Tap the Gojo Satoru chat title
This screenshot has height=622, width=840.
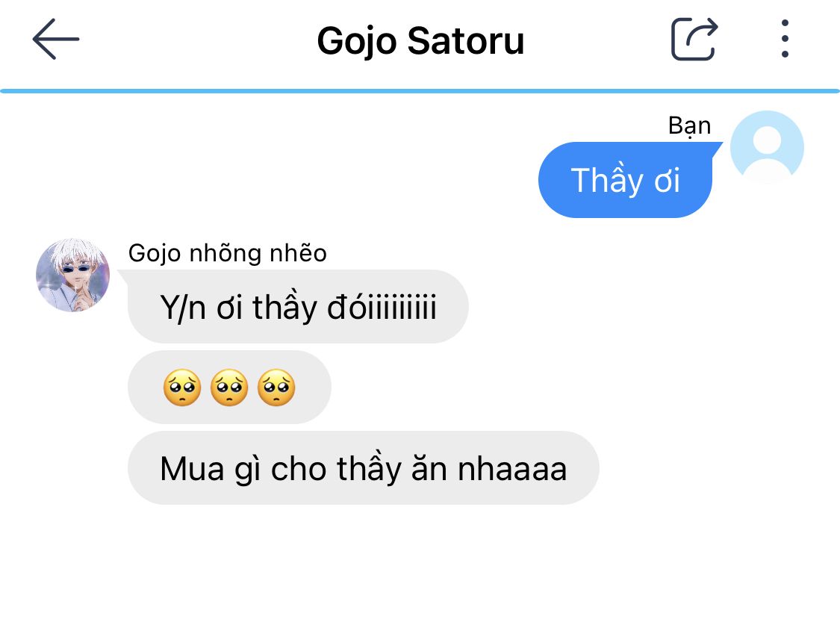tap(420, 41)
